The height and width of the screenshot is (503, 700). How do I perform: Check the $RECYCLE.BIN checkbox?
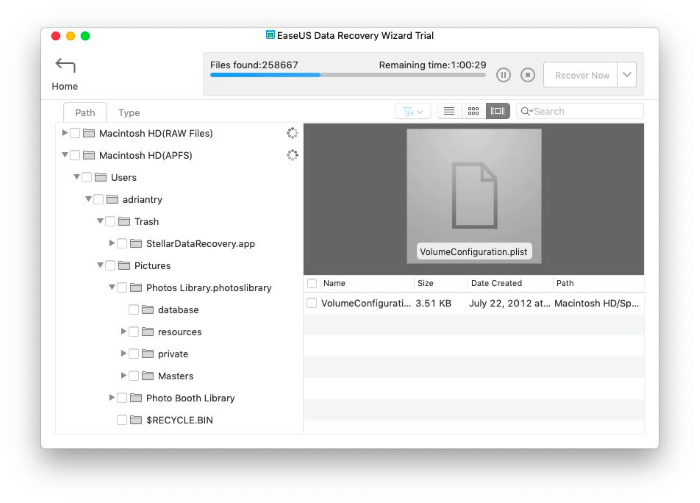pyautogui.click(x=122, y=420)
